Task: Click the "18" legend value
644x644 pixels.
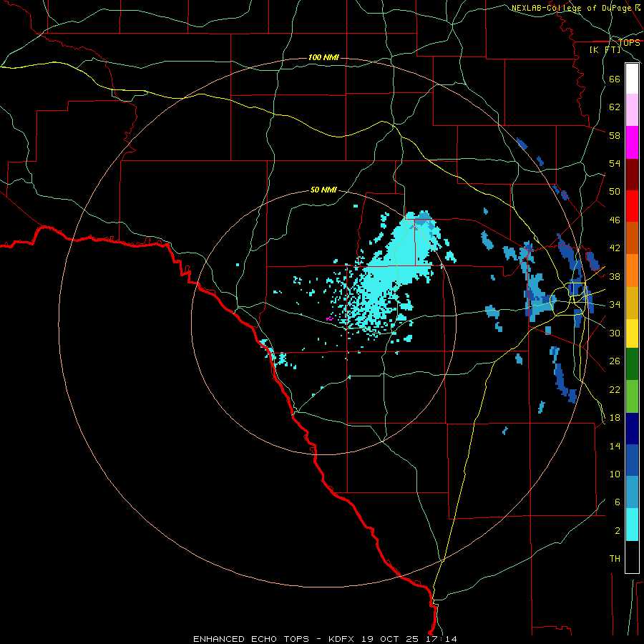Action: point(615,418)
